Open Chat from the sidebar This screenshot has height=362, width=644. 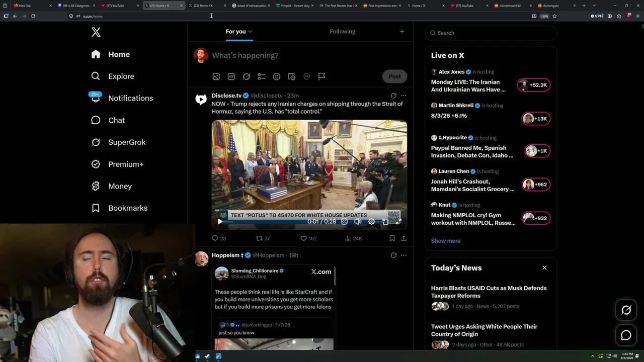(x=108, y=120)
